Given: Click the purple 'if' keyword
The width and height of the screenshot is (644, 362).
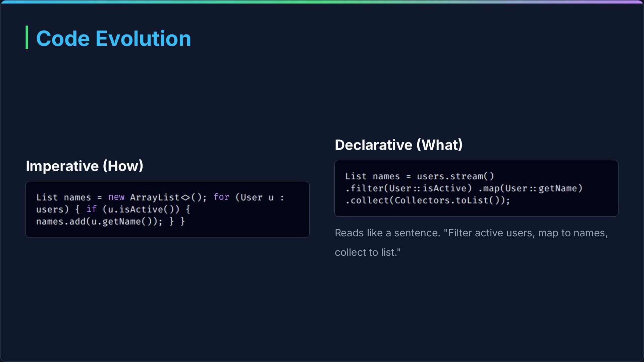Looking at the screenshot, I should [92, 209].
